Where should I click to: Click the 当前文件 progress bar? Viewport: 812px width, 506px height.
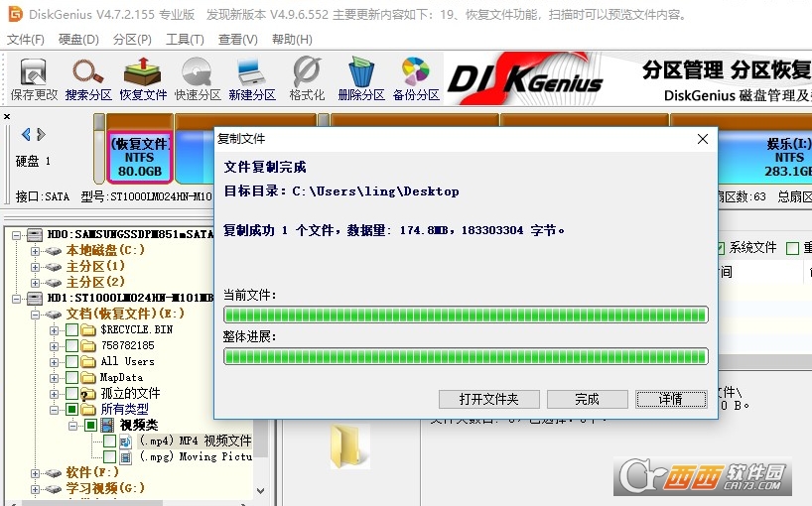pos(467,315)
